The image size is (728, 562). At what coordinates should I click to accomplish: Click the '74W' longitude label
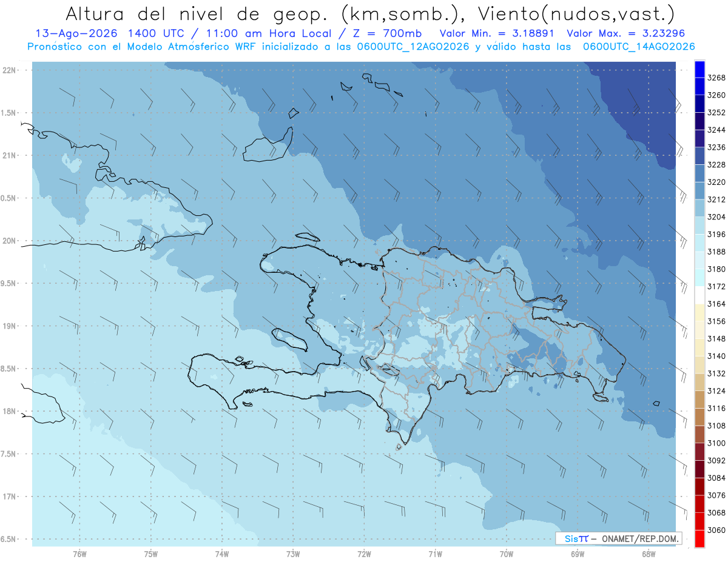coord(221,554)
